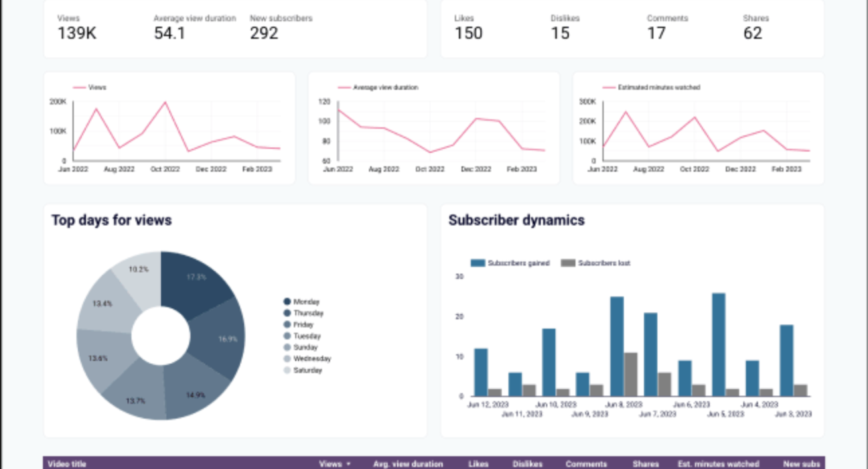Toggle the Subscribers gained legend entry
Viewport: 868px width, 469px height.
pos(510,263)
